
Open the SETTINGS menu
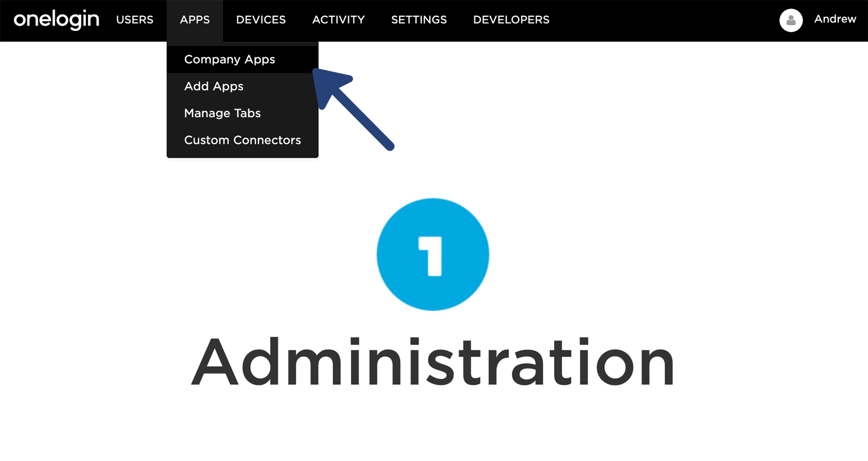419,20
